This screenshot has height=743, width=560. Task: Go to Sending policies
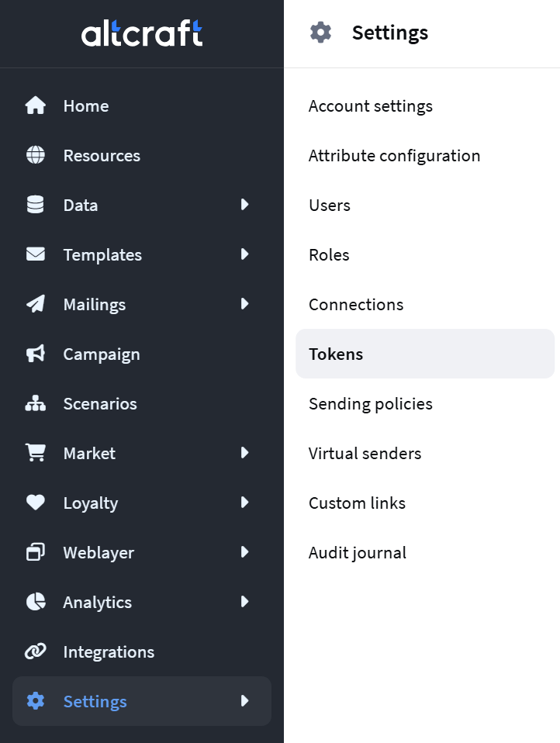[x=371, y=404]
